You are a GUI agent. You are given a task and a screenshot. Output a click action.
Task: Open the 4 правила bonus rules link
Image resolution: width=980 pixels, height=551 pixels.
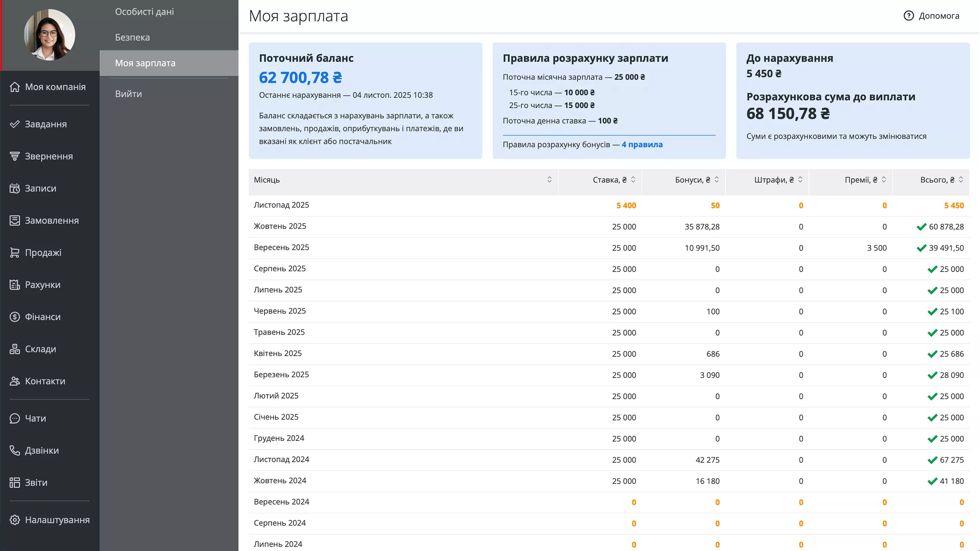642,144
